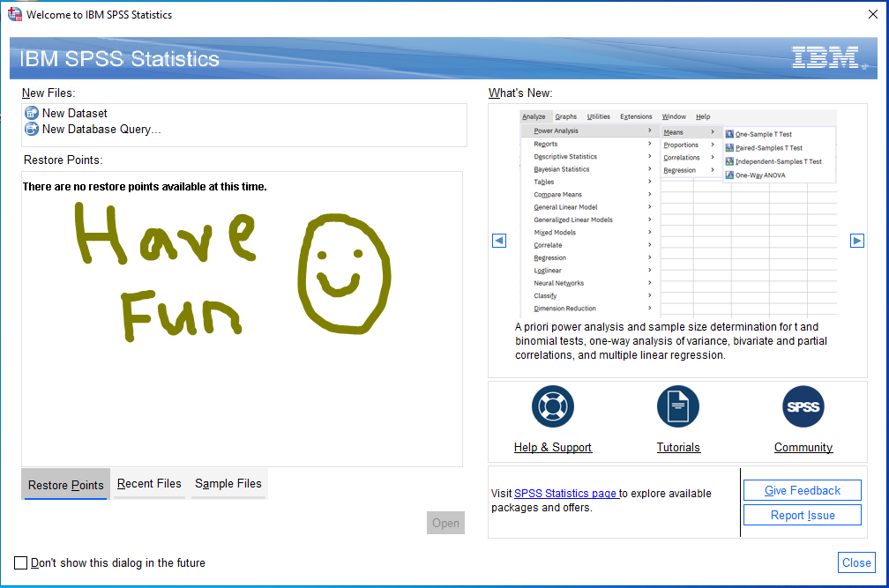This screenshot has height=588, width=889.
Task: Open the Tutorials link text
Action: point(678,448)
